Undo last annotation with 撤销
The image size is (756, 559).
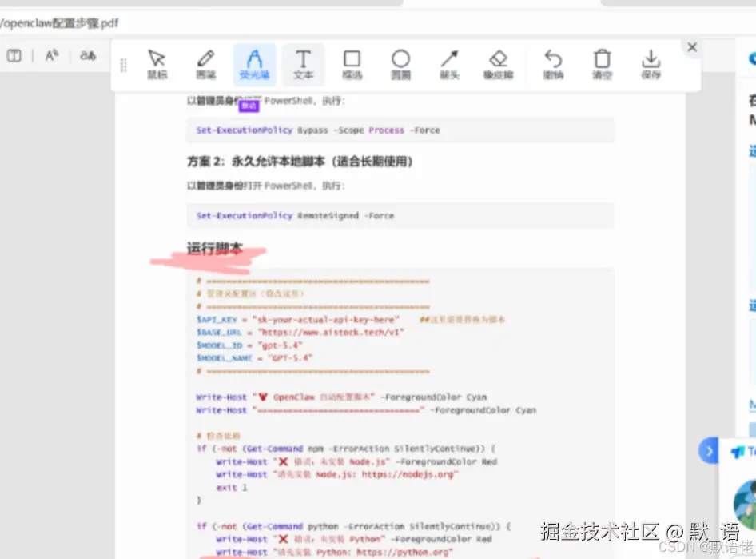[x=554, y=65]
